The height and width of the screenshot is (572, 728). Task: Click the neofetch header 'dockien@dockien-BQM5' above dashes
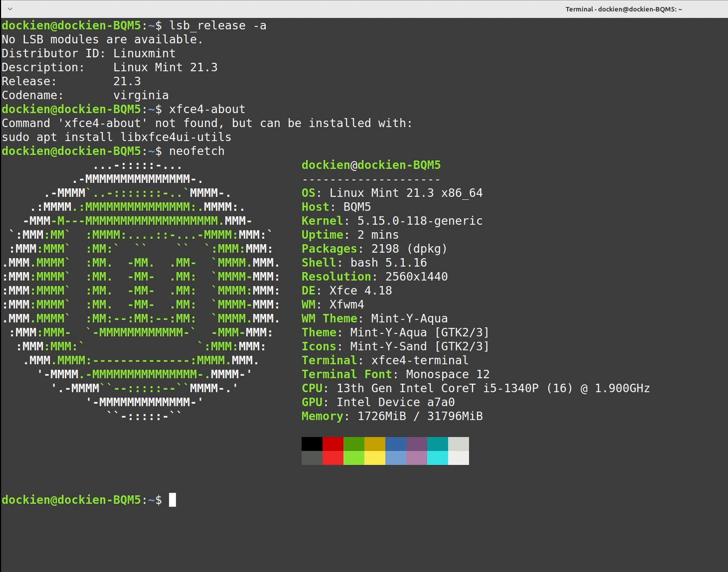pyautogui.click(x=371, y=165)
